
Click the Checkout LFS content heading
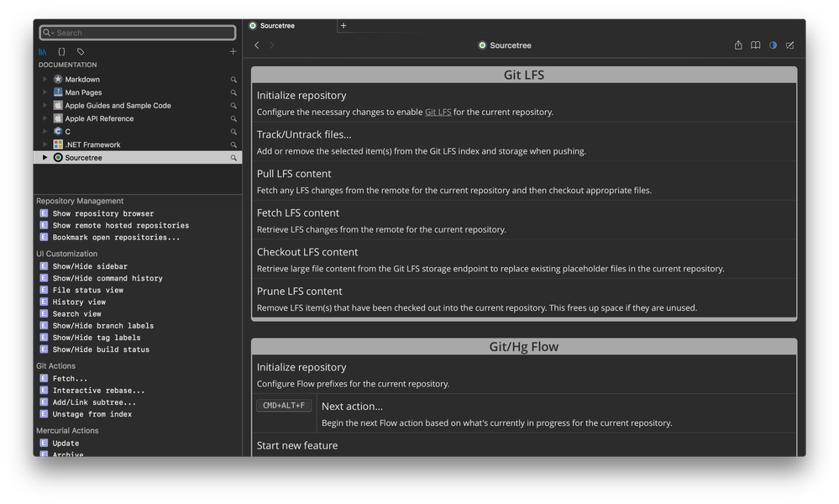point(307,252)
